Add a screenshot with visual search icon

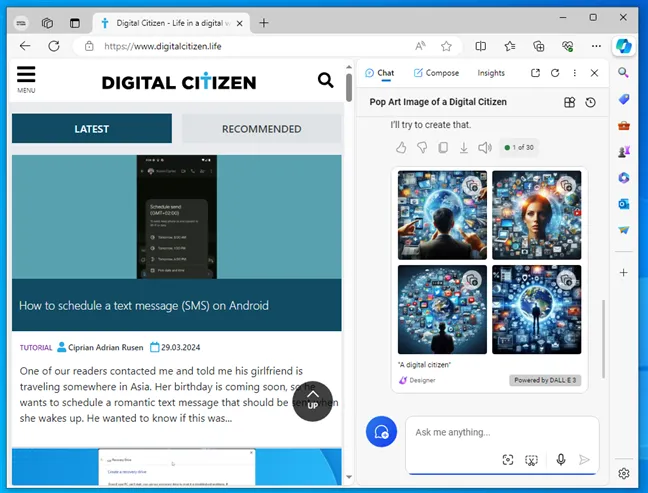pyautogui.click(x=507, y=460)
